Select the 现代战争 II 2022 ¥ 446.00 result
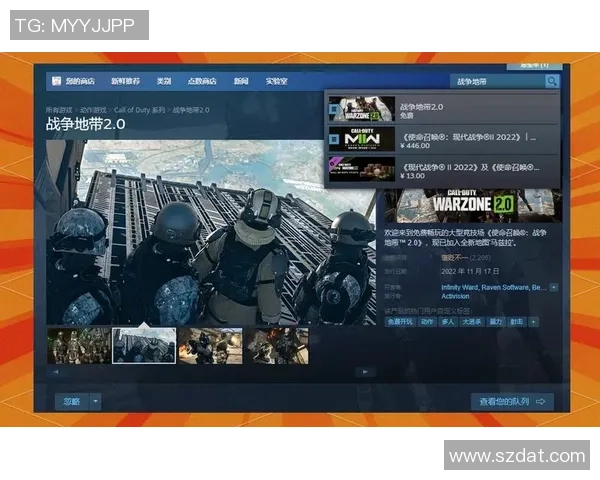This screenshot has height=480, width=600. pos(443,140)
